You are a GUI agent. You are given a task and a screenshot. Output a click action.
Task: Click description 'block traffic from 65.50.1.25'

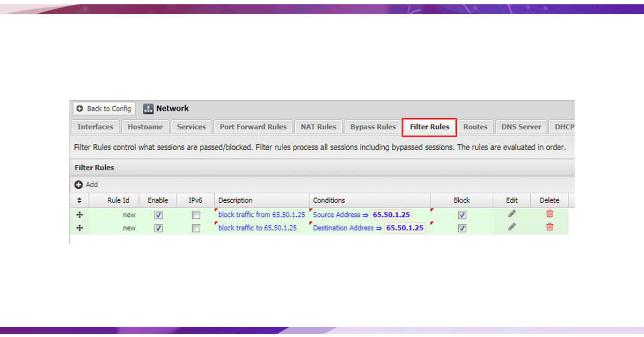coord(261,215)
